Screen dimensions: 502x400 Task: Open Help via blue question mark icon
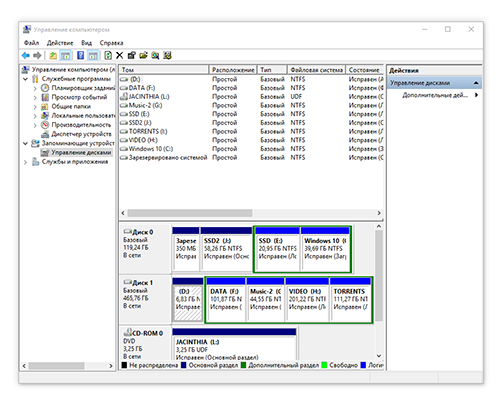tap(80, 55)
